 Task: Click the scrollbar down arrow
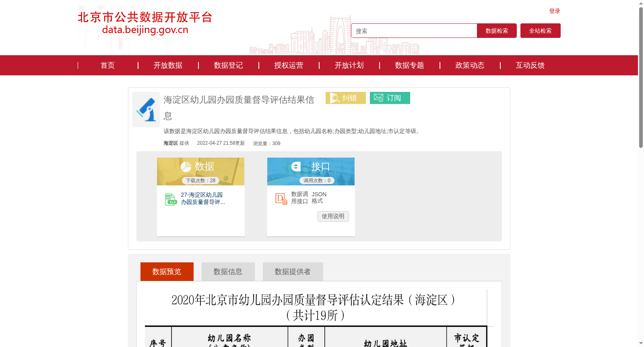[x=641, y=343]
